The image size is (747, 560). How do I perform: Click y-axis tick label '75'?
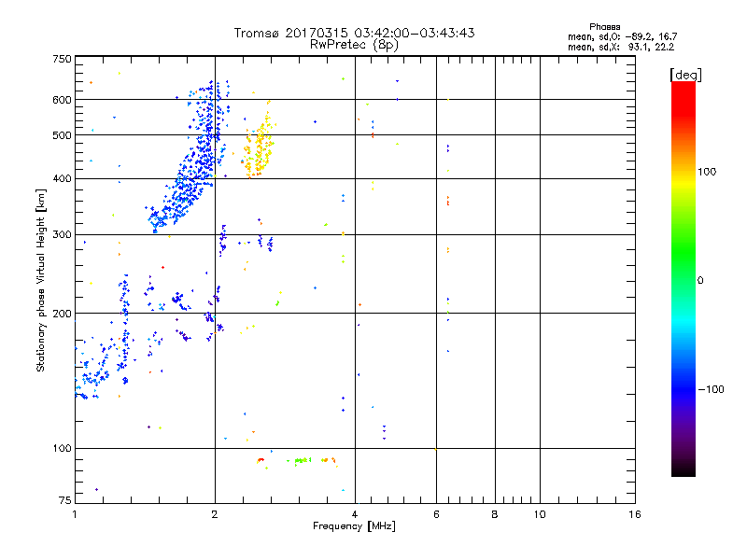65,500
